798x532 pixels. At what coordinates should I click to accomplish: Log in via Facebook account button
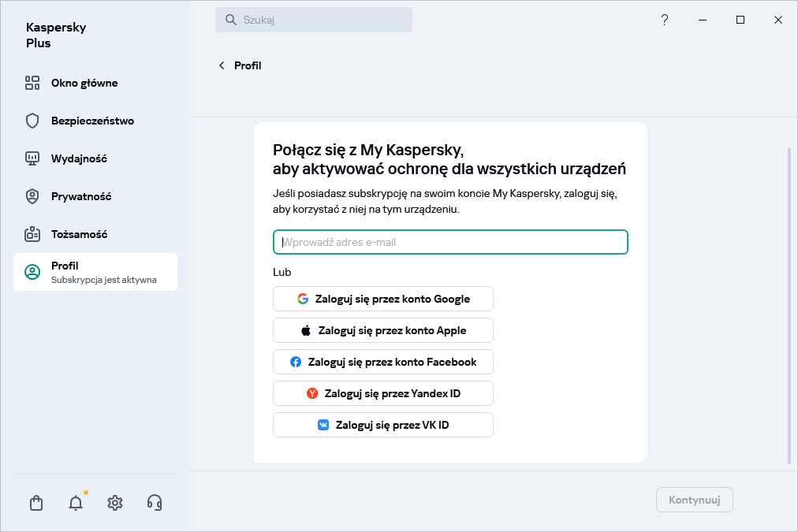[x=383, y=362]
